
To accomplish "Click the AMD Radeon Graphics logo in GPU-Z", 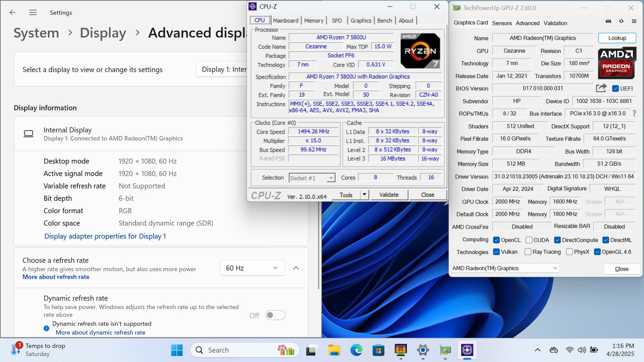I will point(616,63).
